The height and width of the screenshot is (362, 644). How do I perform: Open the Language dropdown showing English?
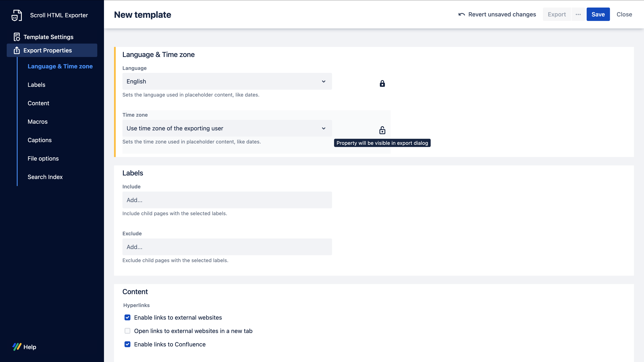tap(227, 81)
